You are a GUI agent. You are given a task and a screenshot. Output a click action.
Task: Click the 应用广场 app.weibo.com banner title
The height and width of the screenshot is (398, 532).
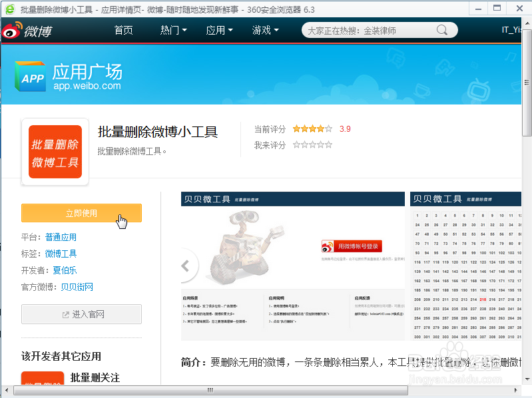87,77
